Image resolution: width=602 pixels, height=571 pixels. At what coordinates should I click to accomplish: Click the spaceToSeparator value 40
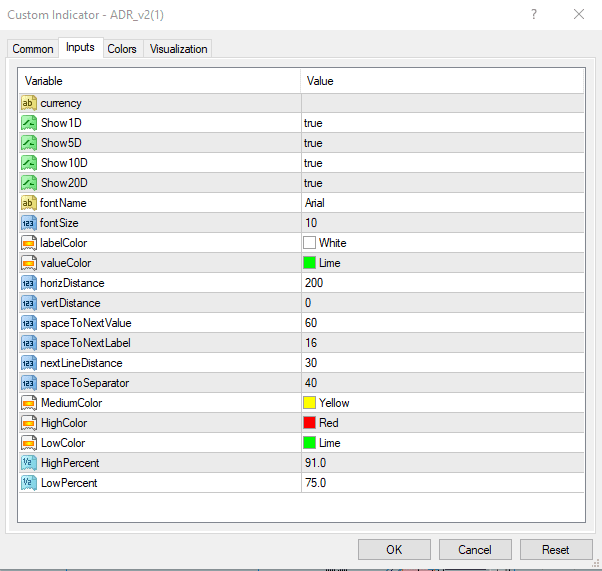point(311,383)
